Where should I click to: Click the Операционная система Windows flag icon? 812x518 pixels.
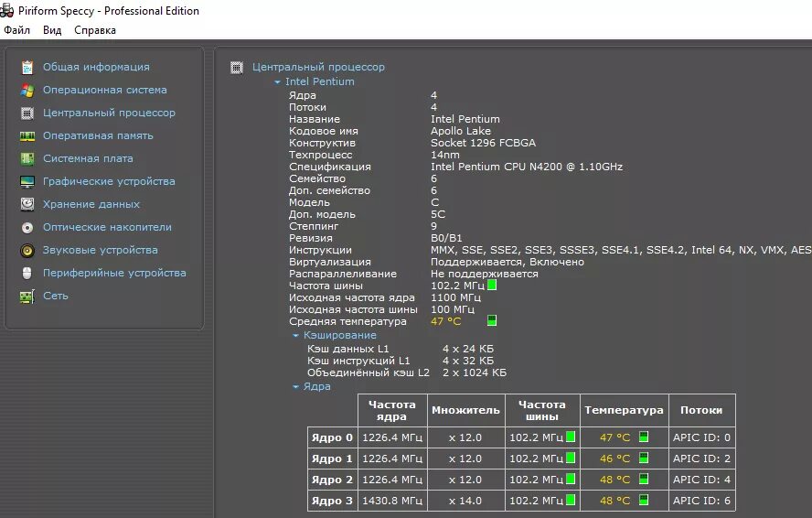27,91
